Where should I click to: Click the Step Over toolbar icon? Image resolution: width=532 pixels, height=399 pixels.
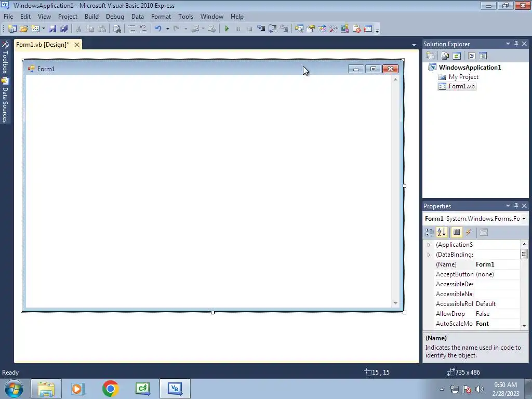point(272,29)
